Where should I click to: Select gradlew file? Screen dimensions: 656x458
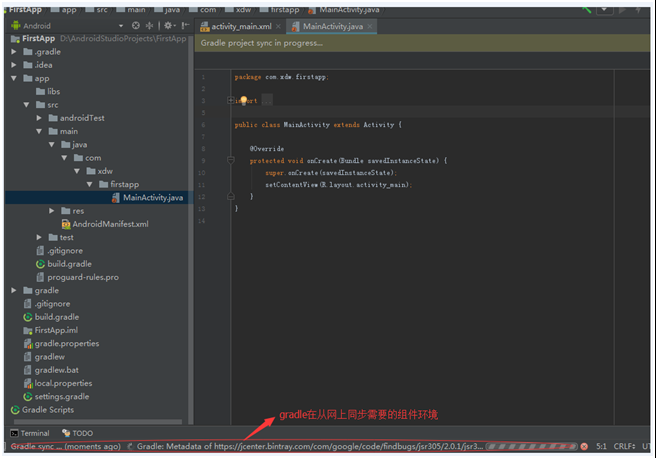point(44,357)
